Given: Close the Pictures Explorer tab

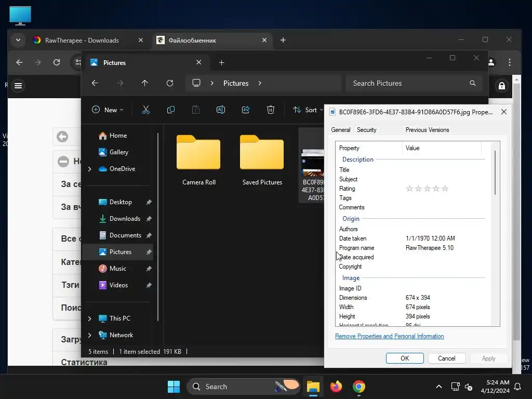Looking at the screenshot, I should 199,62.
